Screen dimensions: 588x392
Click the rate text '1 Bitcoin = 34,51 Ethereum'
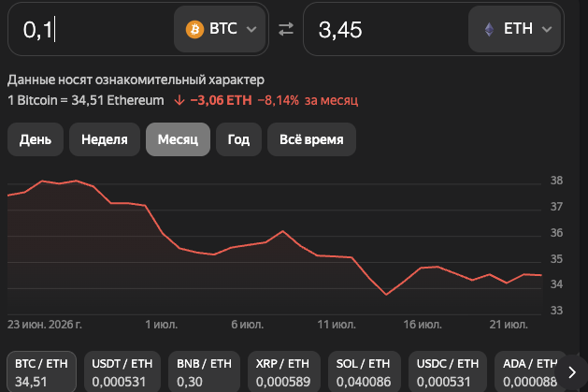point(86,100)
